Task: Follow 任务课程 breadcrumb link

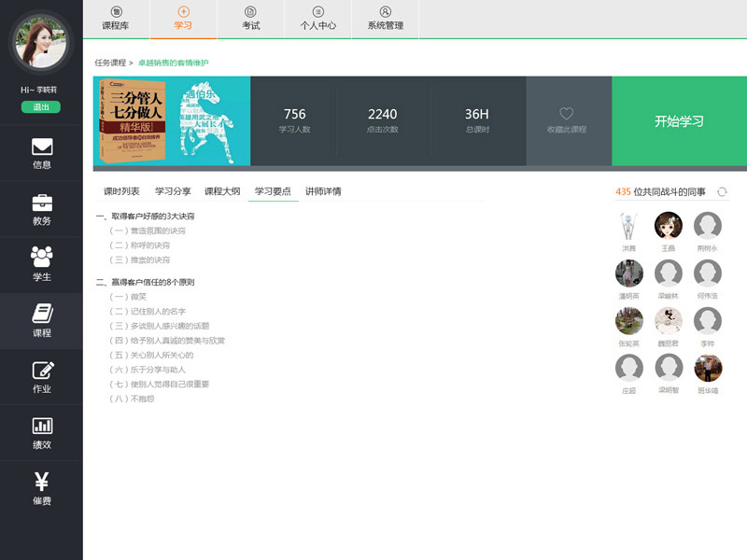Action: coord(110,63)
